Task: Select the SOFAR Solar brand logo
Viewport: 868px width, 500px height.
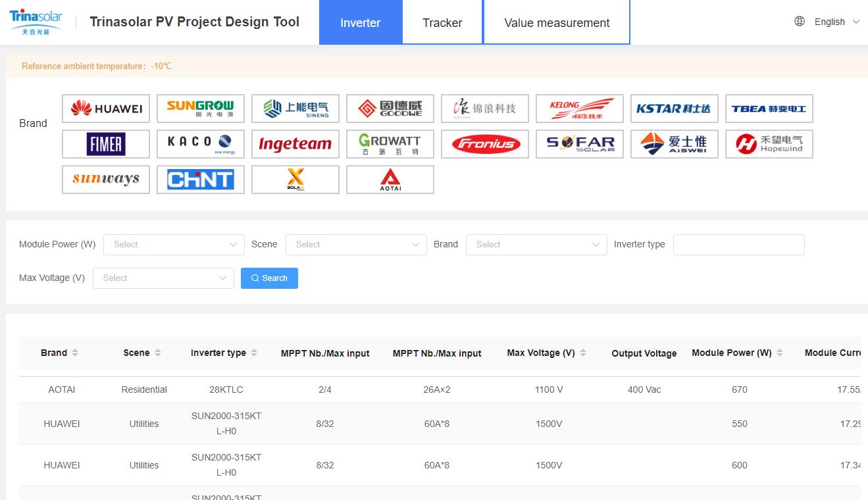Action: coord(580,144)
